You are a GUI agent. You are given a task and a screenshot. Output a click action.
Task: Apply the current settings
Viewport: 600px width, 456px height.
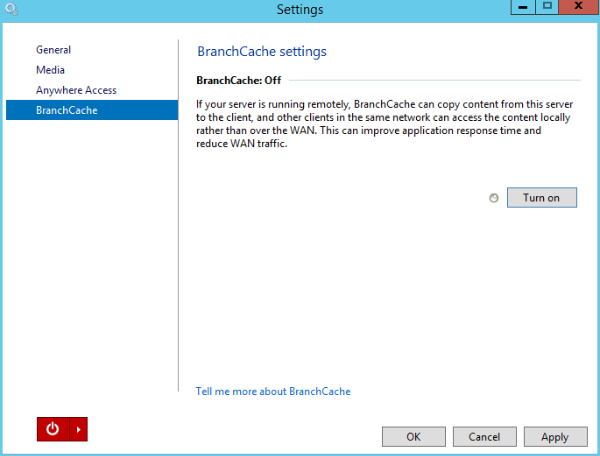click(555, 437)
